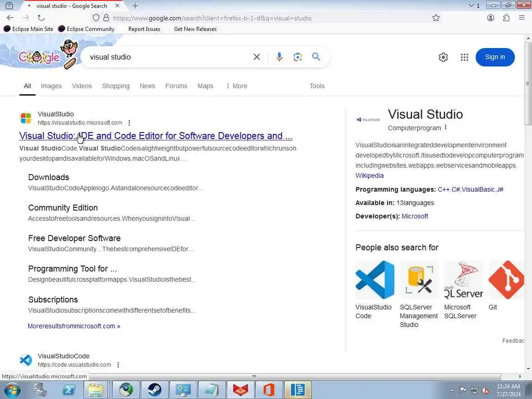Click More results from microsoft.com link
Image resolution: width=532 pixels, height=399 pixels.
pos(74,326)
